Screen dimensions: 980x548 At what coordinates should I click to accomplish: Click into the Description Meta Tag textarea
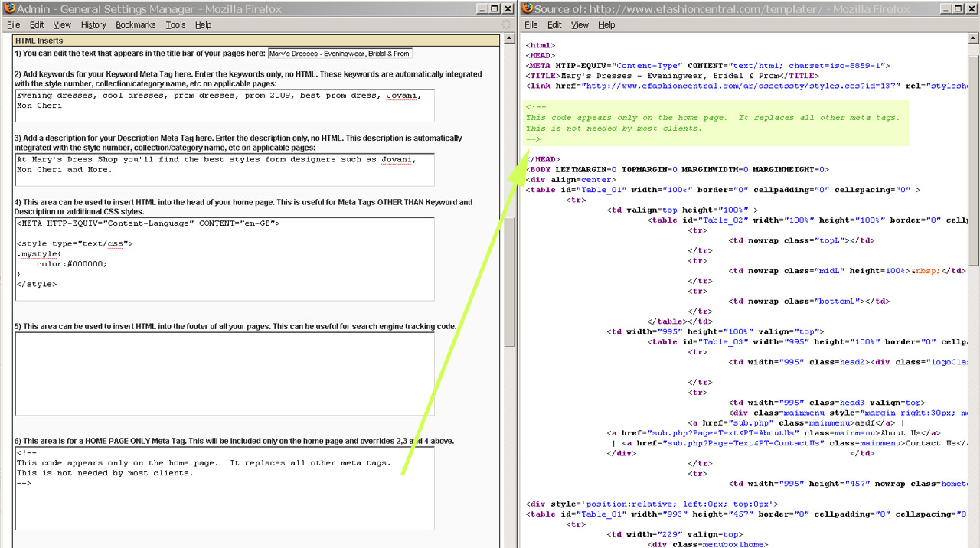[224, 169]
